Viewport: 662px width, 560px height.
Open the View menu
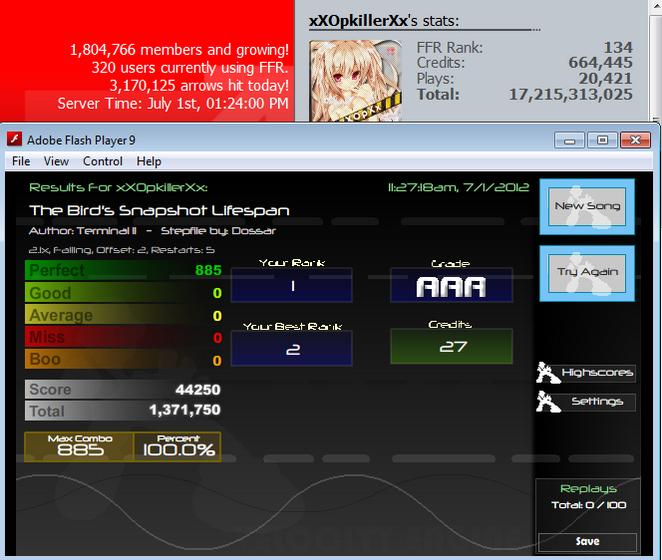pyautogui.click(x=56, y=161)
